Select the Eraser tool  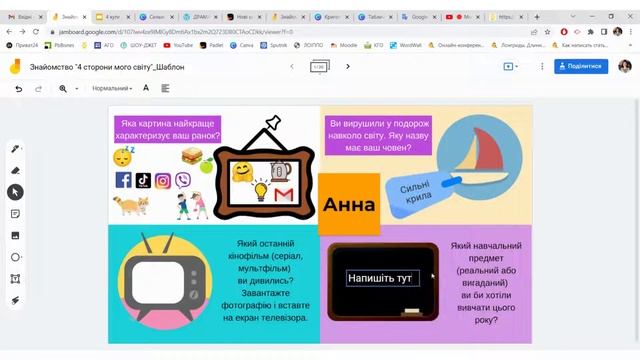tap(16, 171)
